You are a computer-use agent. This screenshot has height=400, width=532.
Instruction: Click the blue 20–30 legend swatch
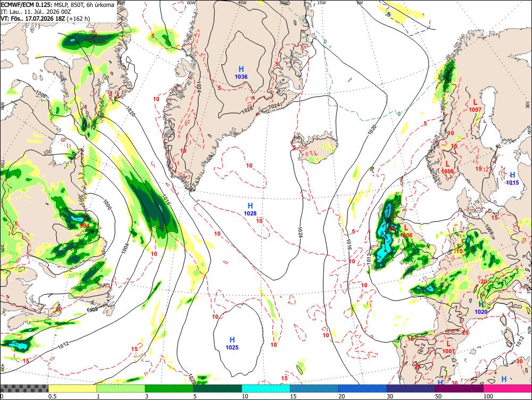pos(363,388)
